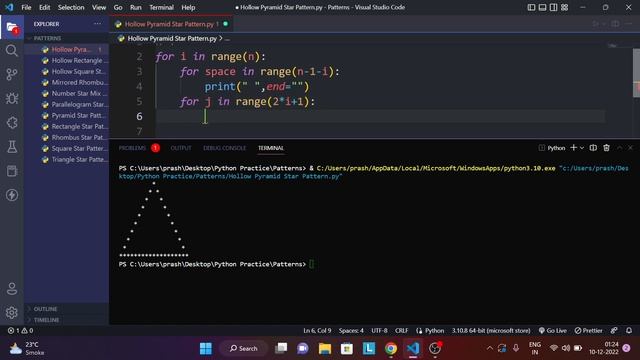This screenshot has height=360, width=640.
Task: Open notifications bell in status bar
Action: tap(629, 330)
